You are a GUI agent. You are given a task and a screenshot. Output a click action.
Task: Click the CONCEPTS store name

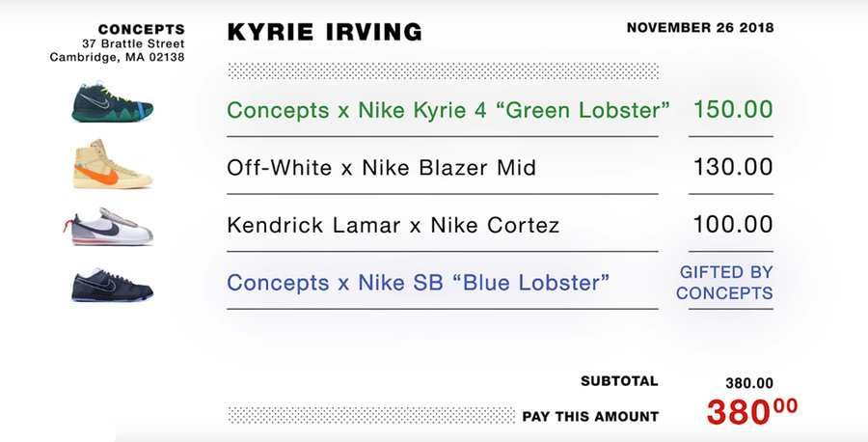(x=141, y=30)
